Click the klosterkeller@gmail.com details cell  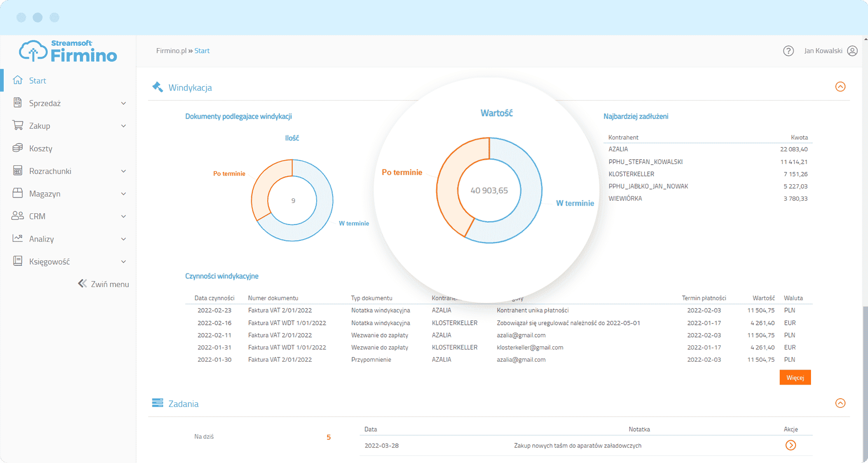(x=530, y=348)
